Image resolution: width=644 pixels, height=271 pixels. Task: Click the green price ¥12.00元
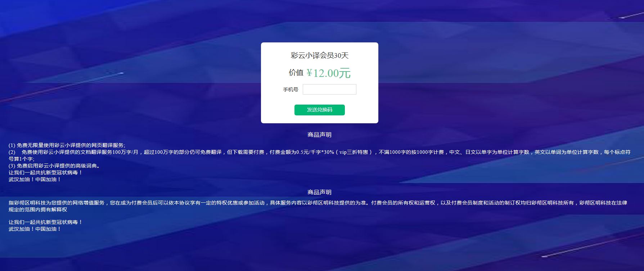328,73
